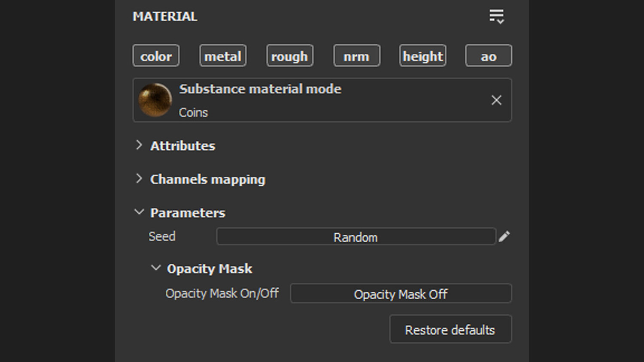Click the Coins material sphere thumbnail
This screenshot has width=644, height=362.
tap(155, 100)
